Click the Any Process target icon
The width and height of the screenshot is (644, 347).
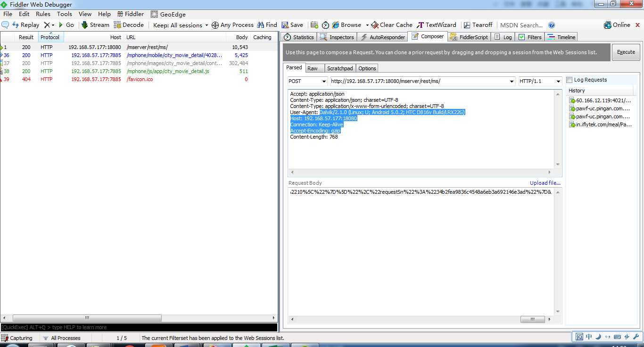click(215, 25)
